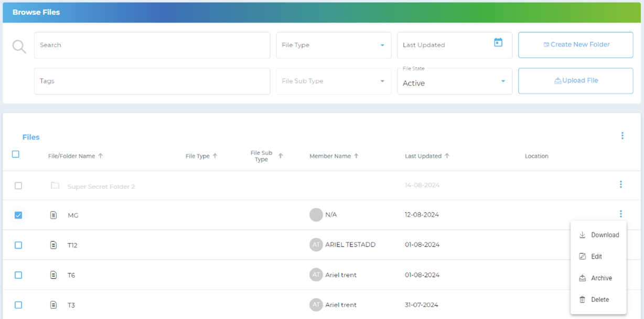Click the Upload File button
The width and height of the screenshot is (644, 319).
pos(575,81)
